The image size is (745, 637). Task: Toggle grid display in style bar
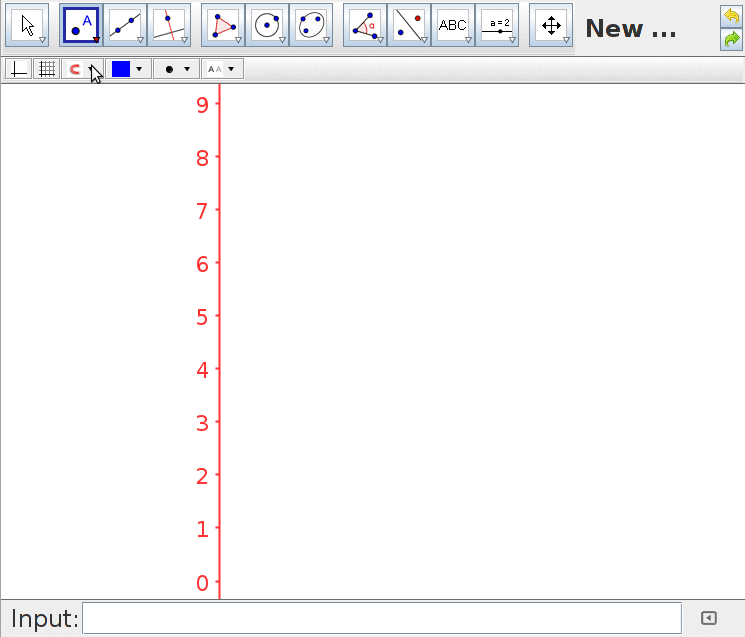click(46, 69)
